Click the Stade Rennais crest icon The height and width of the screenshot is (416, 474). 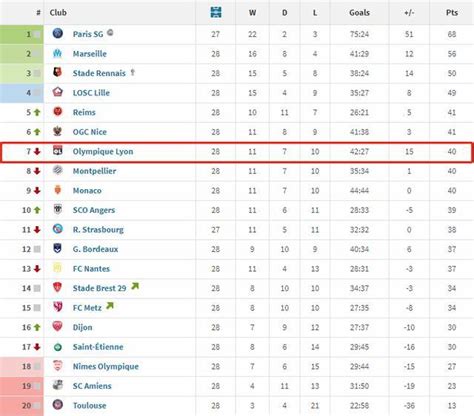58,72
